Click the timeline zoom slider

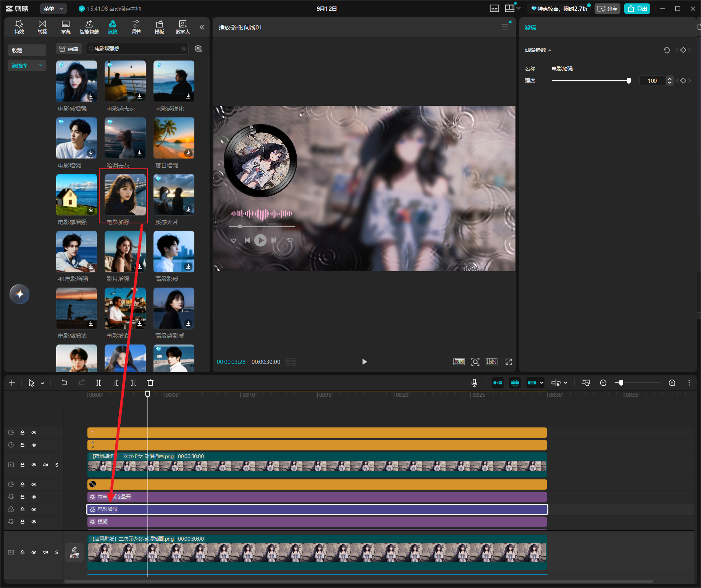click(x=638, y=383)
